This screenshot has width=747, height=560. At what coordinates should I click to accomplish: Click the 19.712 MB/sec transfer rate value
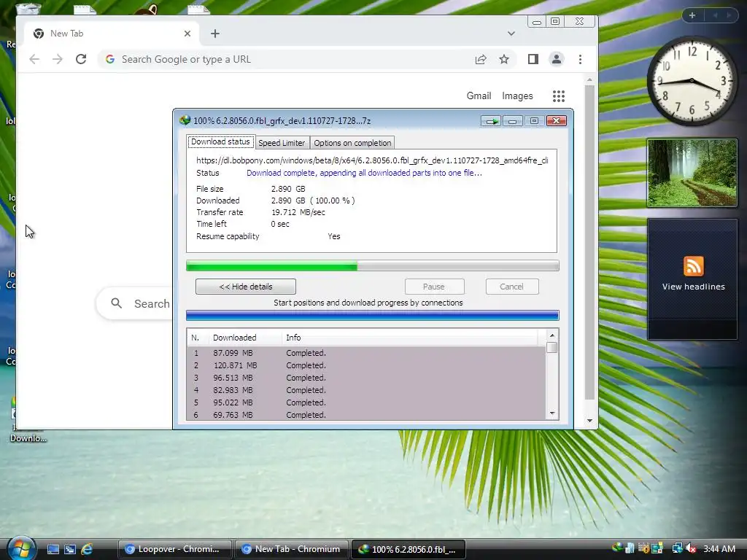[298, 212]
